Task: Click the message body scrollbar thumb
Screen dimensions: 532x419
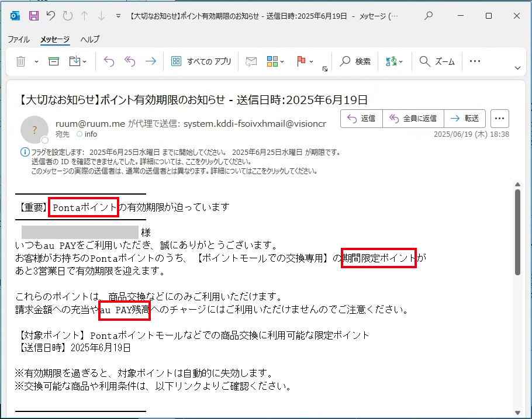Action: pyautogui.click(x=517, y=233)
